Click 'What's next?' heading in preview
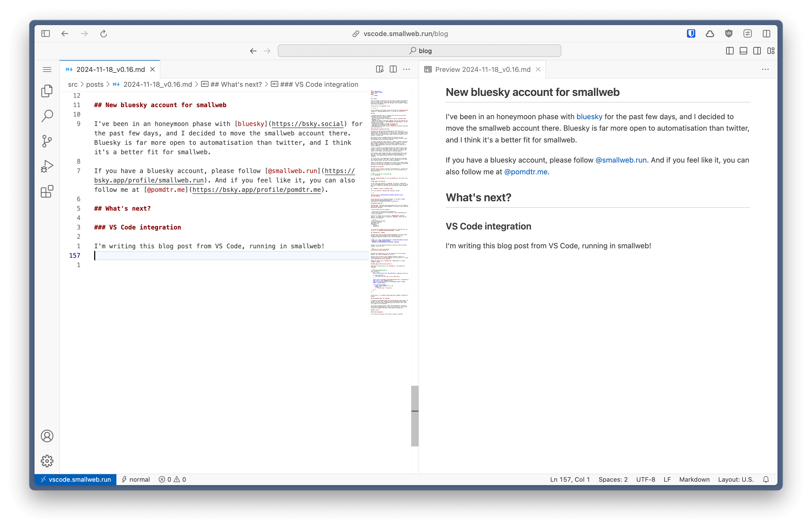 (478, 197)
